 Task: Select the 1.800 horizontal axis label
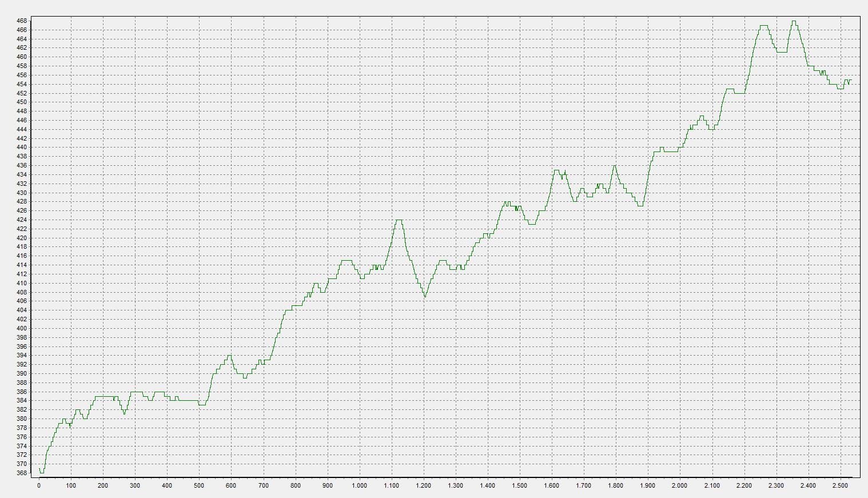[615, 485]
